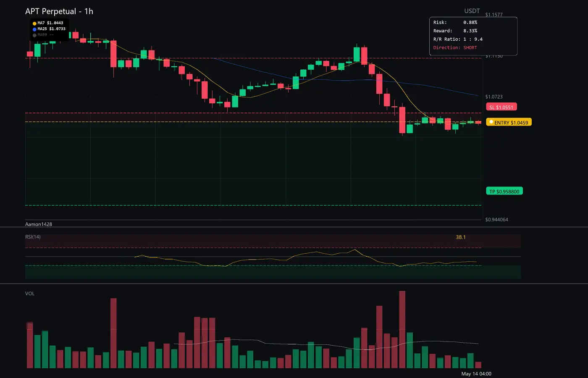588x378 pixels.
Task: Select the green TP $0.958800 price tag
Action: pos(504,191)
